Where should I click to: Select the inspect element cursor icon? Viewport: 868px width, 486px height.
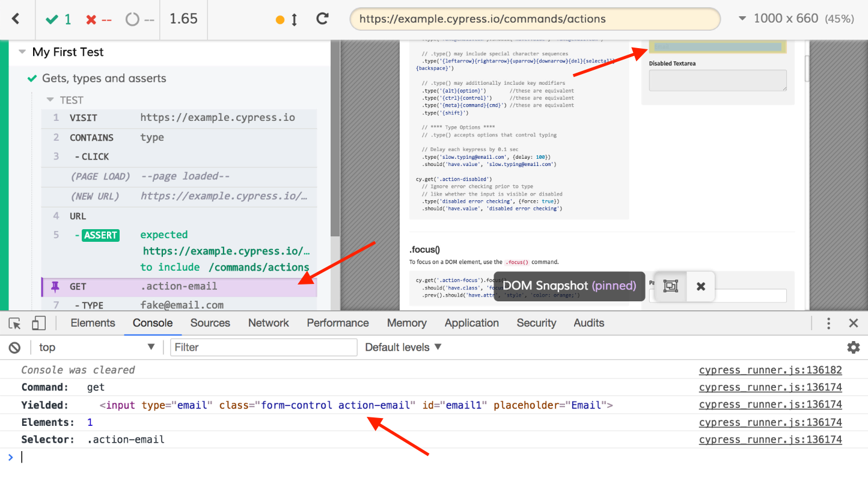[x=14, y=323]
